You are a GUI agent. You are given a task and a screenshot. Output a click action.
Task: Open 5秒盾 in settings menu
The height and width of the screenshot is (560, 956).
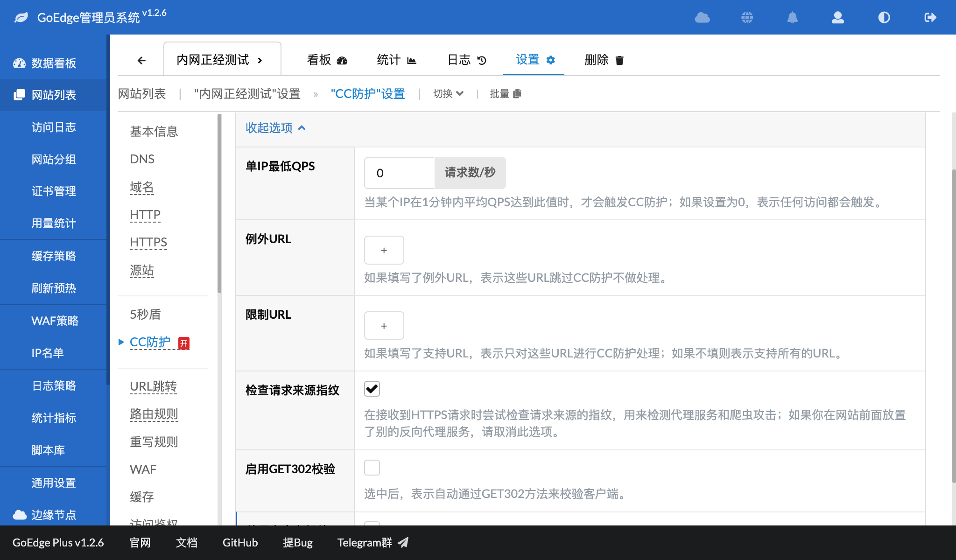point(145,315)
